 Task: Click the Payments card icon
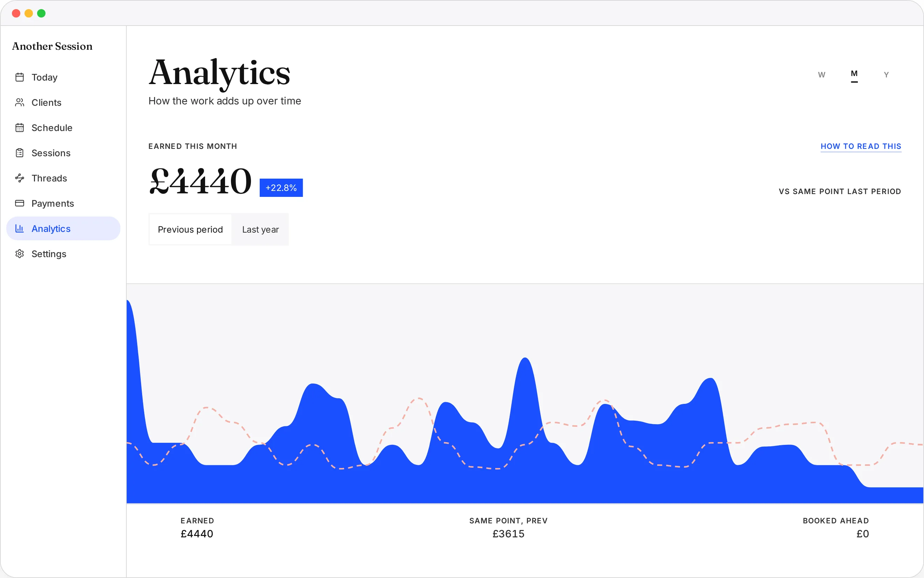coord(20,204)
